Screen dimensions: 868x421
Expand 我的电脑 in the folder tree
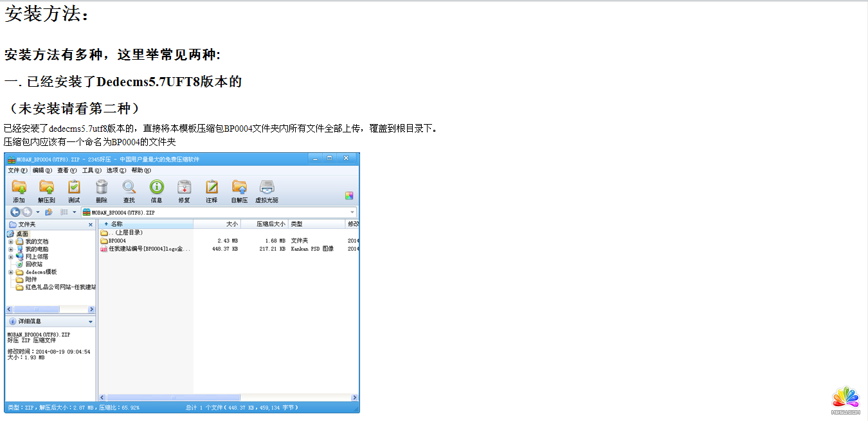tap(11, 248)
